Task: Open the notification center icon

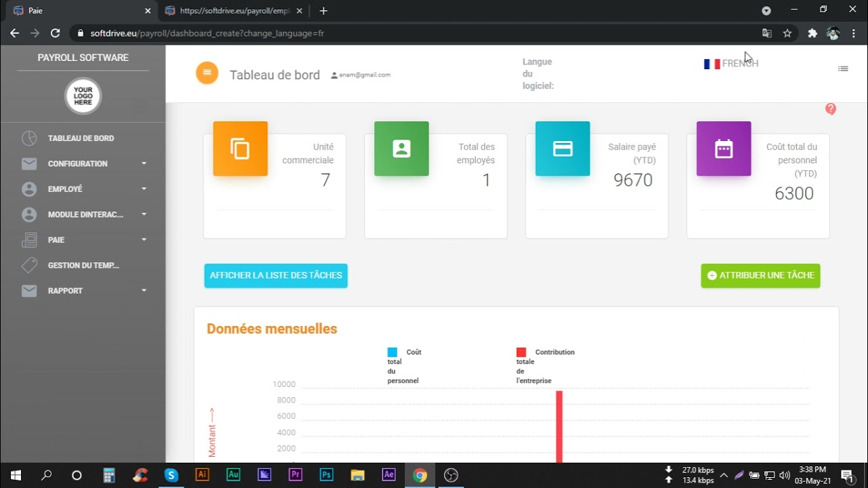Action: point(848,475)
